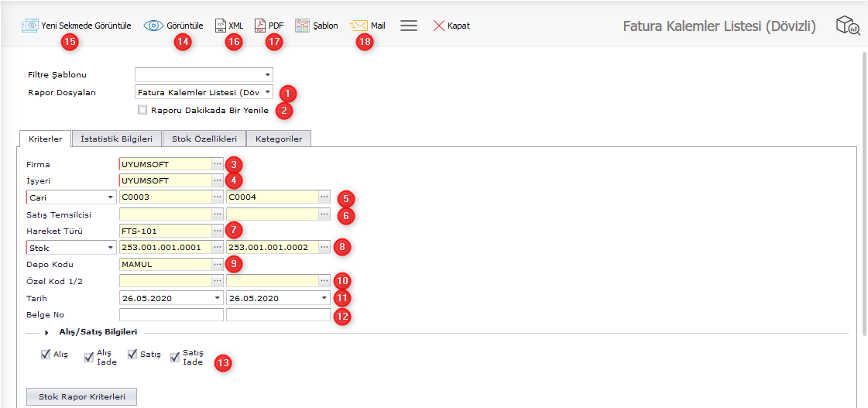Switch to the İstatistik Bilgileri tab
Viewport: 868px width, 408px height.
coord(116,139)
